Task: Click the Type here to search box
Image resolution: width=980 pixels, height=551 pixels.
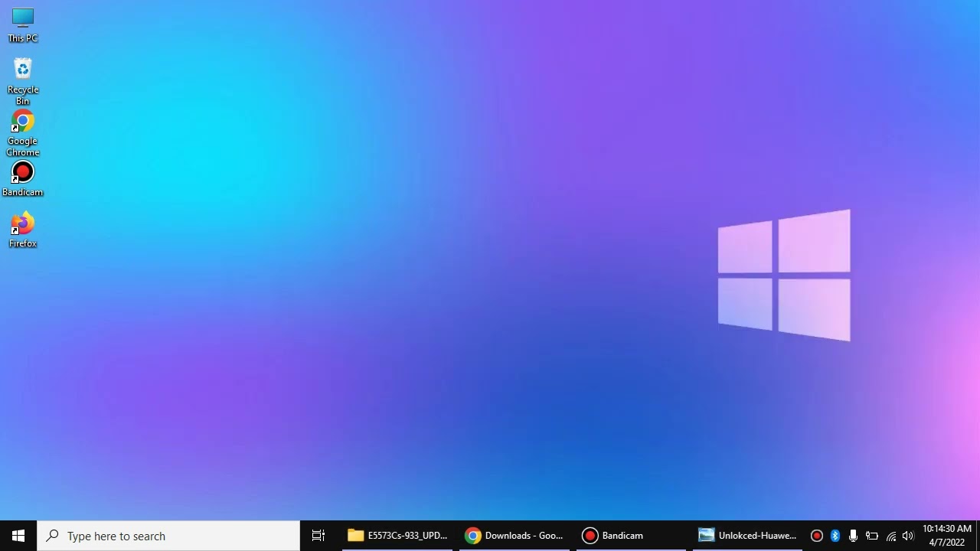Action: 168,536
